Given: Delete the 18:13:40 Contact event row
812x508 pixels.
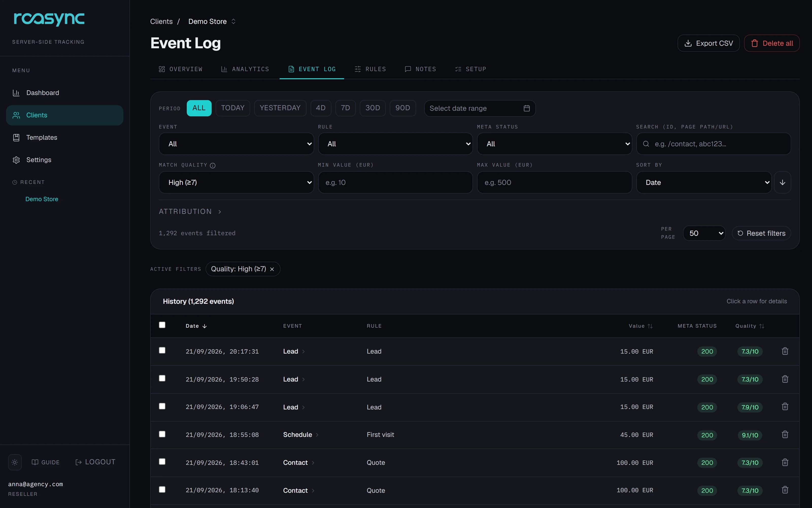Looking at the screenshot, I should 785,490.
